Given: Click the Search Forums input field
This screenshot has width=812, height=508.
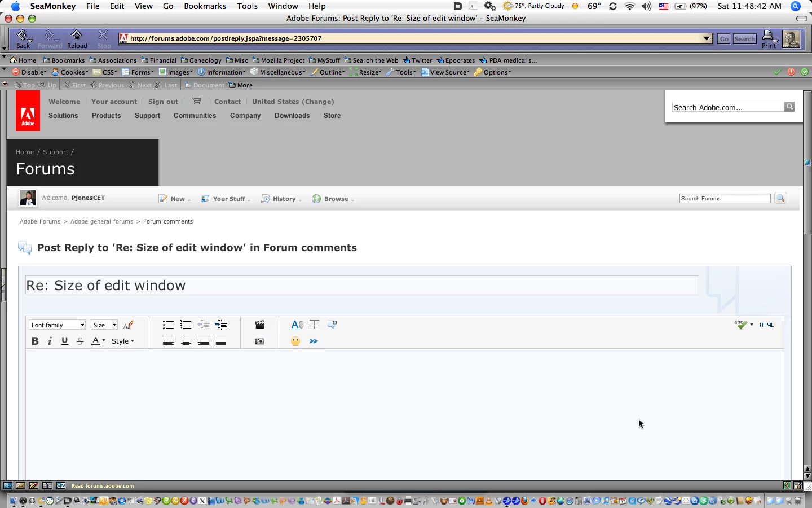Looking at the screenshot, I should (x=725, y=198).
